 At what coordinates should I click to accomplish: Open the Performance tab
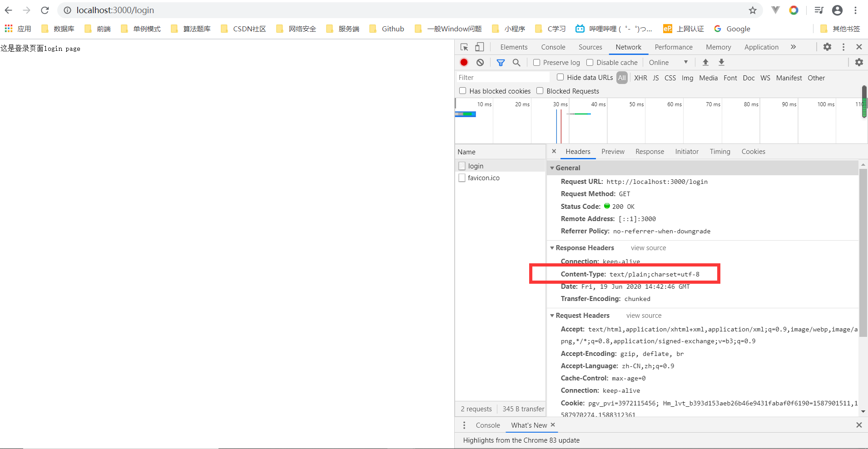674,47
